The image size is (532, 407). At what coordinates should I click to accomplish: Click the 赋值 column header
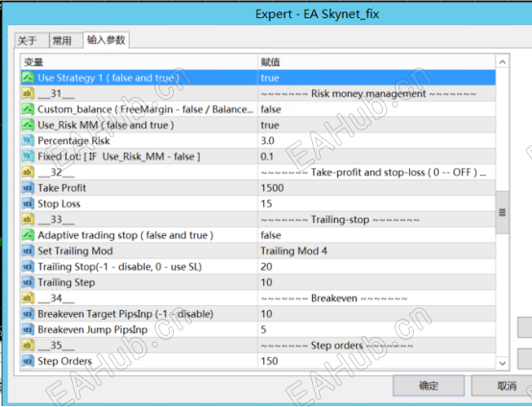pos(376,62)
